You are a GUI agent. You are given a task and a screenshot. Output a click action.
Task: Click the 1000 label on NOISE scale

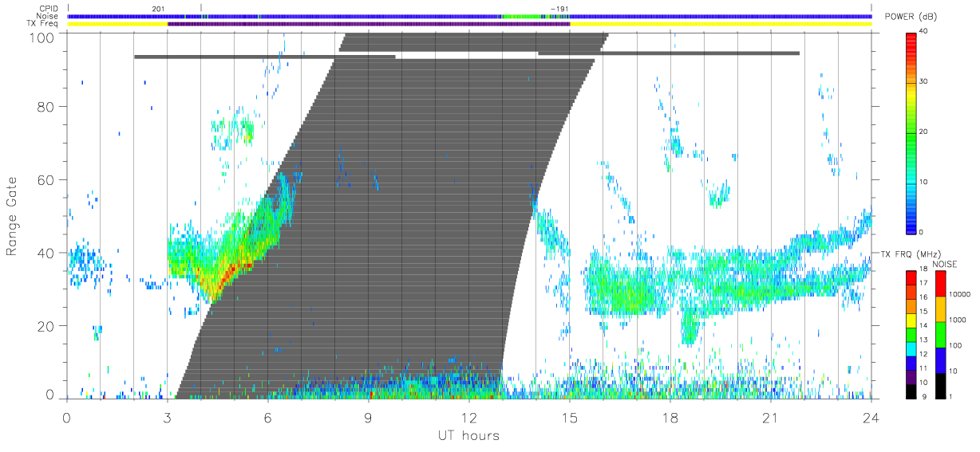956,319
